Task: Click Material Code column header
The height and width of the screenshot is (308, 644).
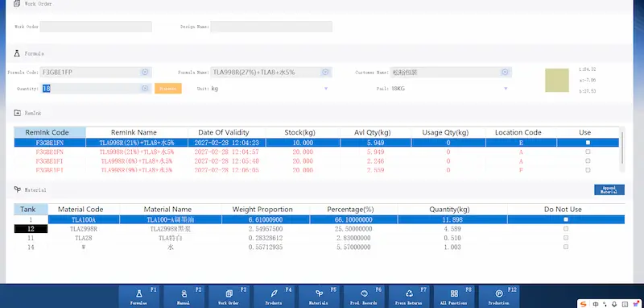Action: click(x=84, y=210)
